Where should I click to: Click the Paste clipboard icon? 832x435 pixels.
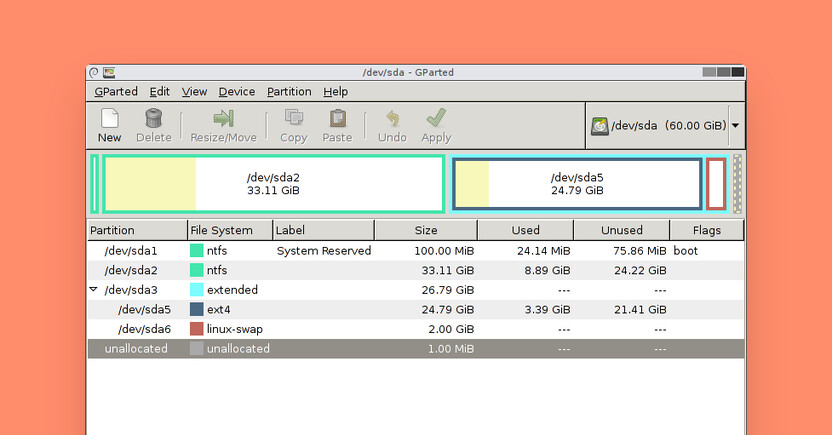[x=337, y=119]
